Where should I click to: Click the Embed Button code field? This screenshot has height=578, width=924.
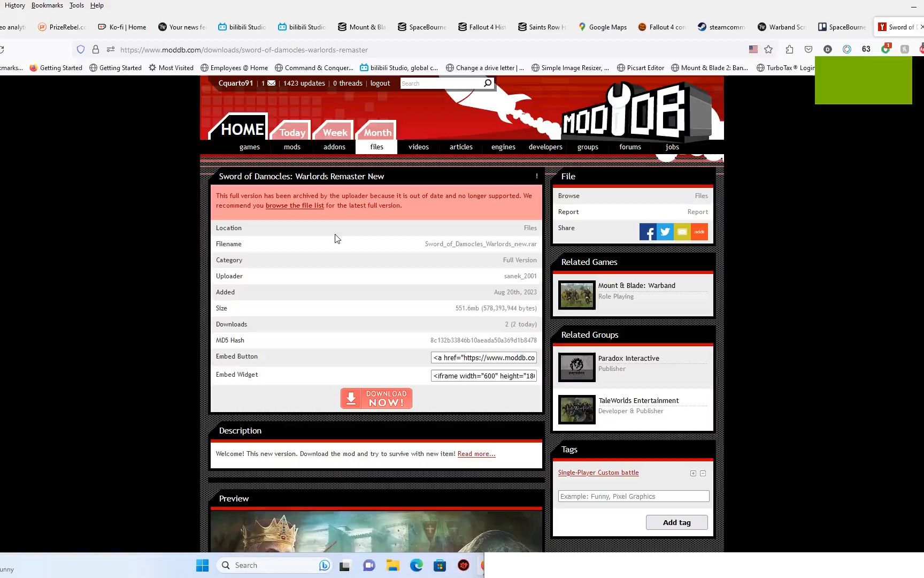click(x=483, y=358)
